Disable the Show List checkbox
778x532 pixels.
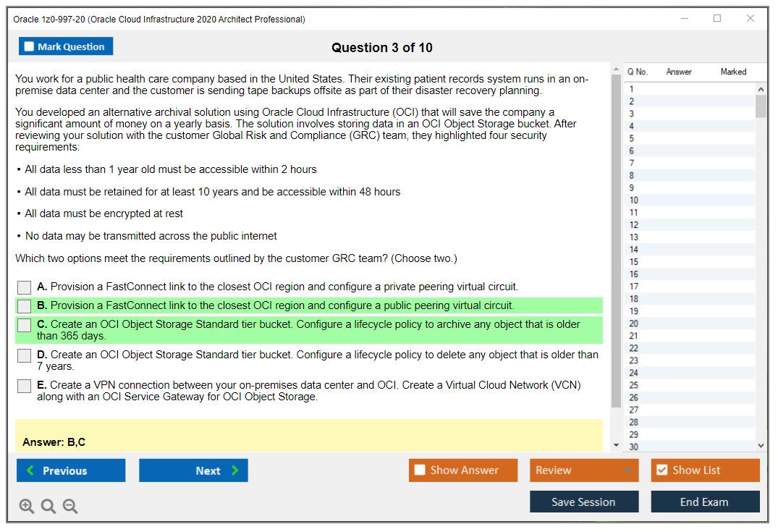[x=661, y=470]
